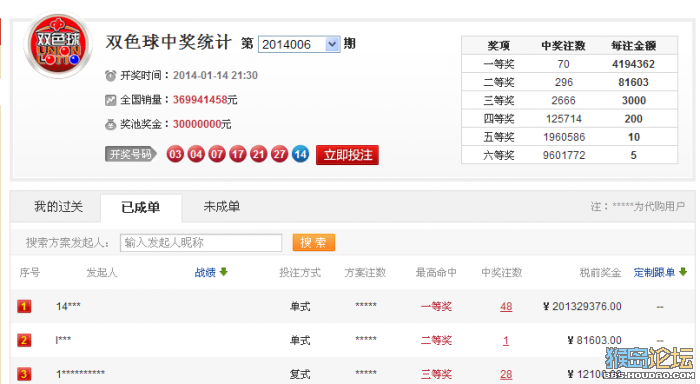Click initiator name 14***
700x384 pixels.
point(68,306)
